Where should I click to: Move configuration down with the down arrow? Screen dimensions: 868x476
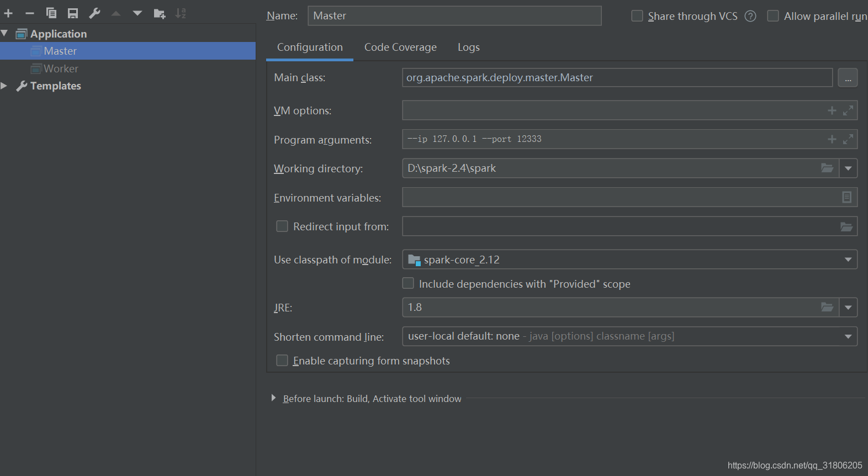coord(137,13)
